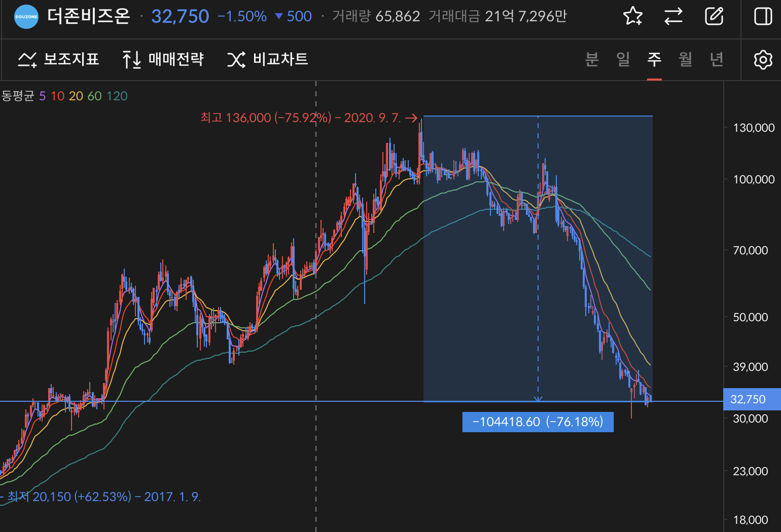The image size is (781, 532).
Task: Open 보조지표 indicators menu
Action: (58, 59)
